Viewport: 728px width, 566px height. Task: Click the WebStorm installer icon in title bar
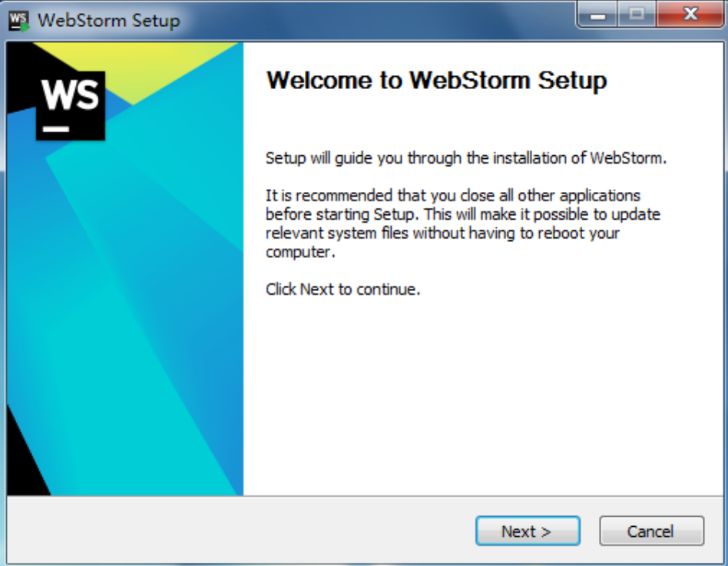point(19,21)
